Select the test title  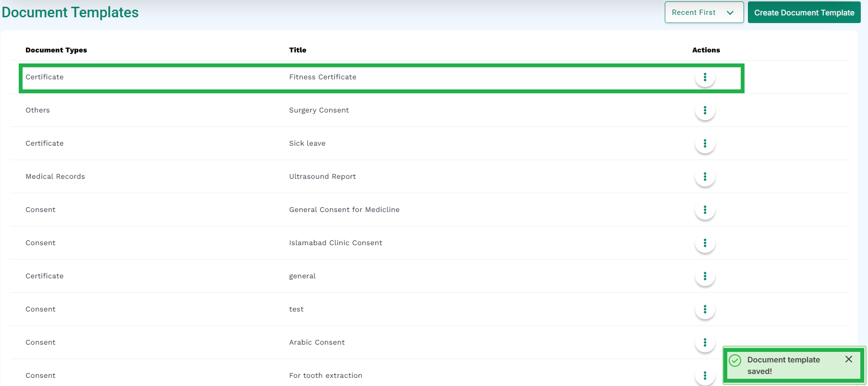296,309
